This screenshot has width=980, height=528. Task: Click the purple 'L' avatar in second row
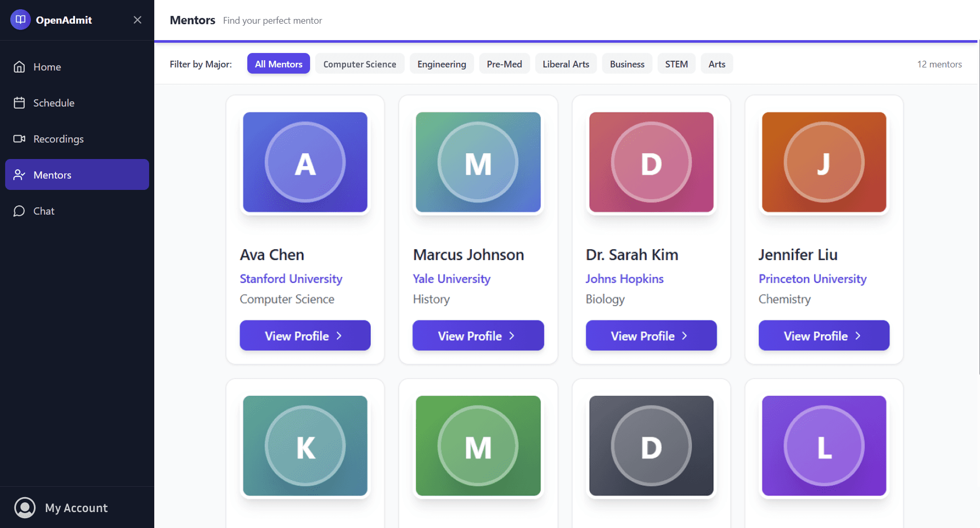(x=824, y=446)
